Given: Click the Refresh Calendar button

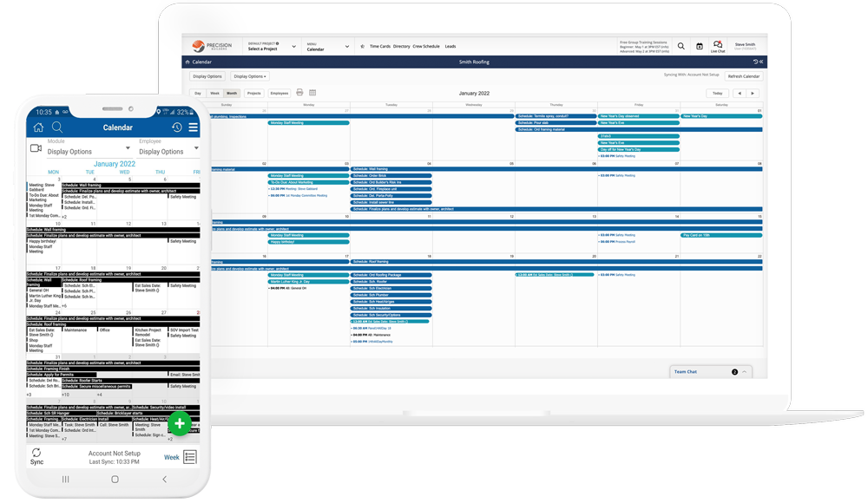Looking at the screenshot, I should [743, 76].
